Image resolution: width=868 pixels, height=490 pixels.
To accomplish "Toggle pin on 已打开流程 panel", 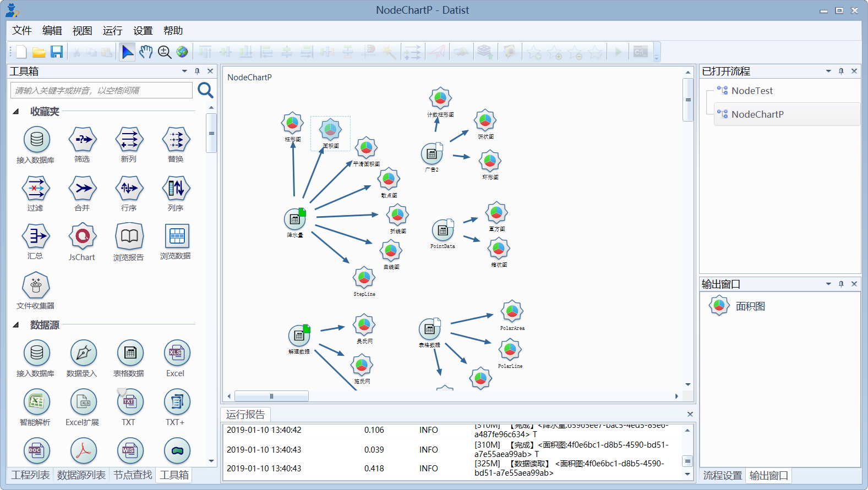I will click(841, 71).
